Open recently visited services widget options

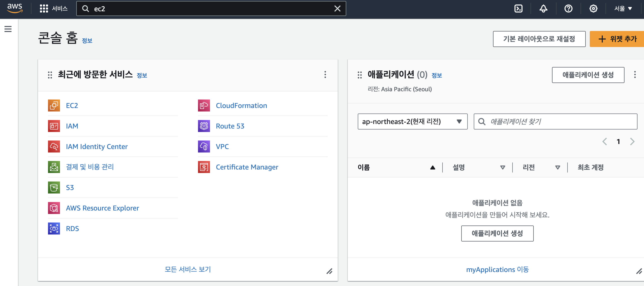pos(325,74)
